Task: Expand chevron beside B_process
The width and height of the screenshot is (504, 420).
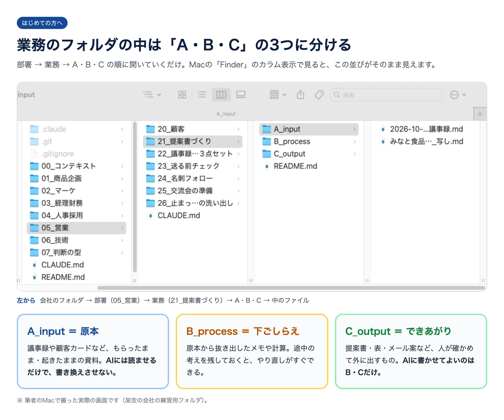Action: pyautogui.click(x=355, y=142)
